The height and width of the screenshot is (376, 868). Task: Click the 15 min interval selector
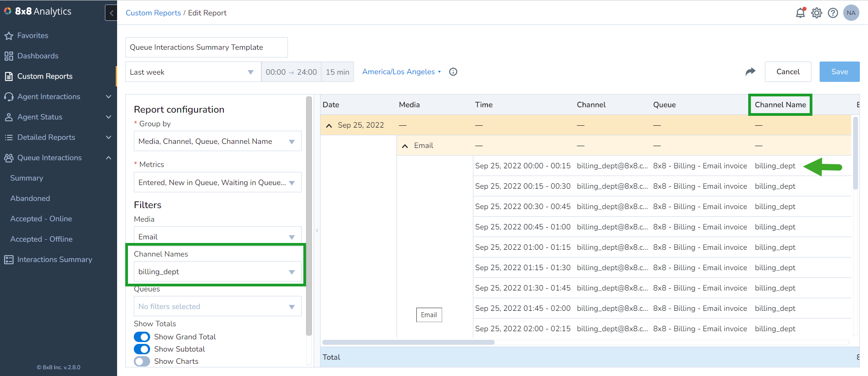(x=337, y=72)
